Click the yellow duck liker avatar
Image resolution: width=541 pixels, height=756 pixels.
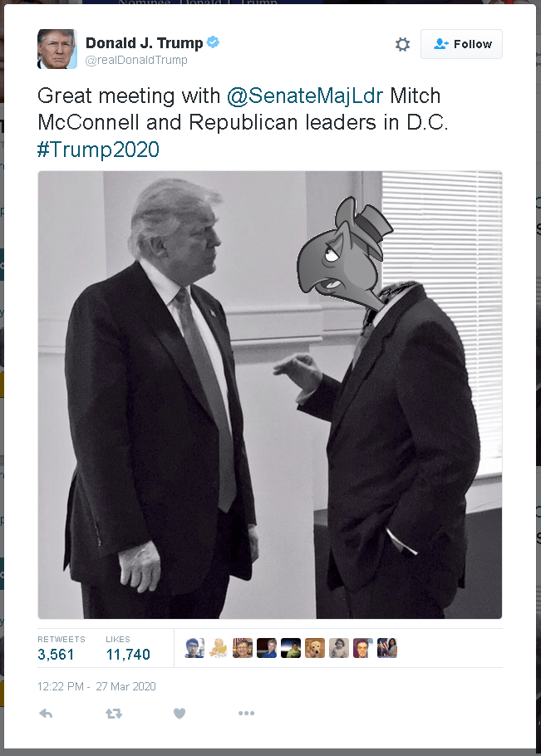pyautogui.click(x=219, y=648)
